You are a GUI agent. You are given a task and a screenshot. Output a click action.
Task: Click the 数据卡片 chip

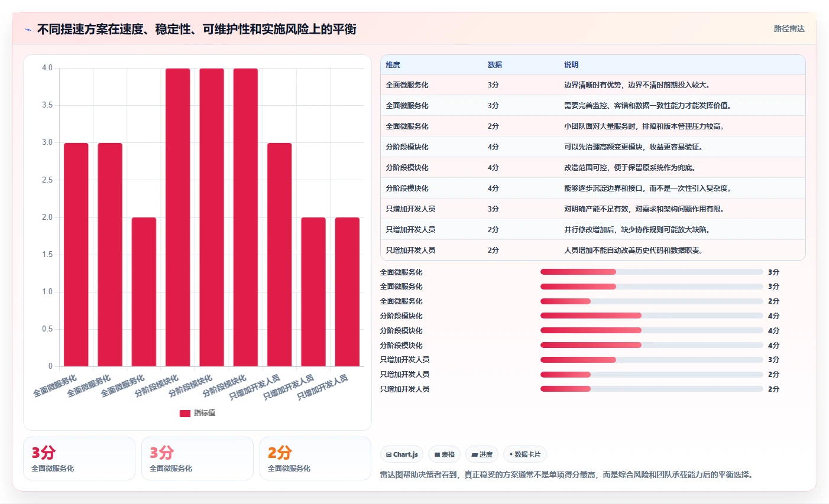click(x=525, y=454)
